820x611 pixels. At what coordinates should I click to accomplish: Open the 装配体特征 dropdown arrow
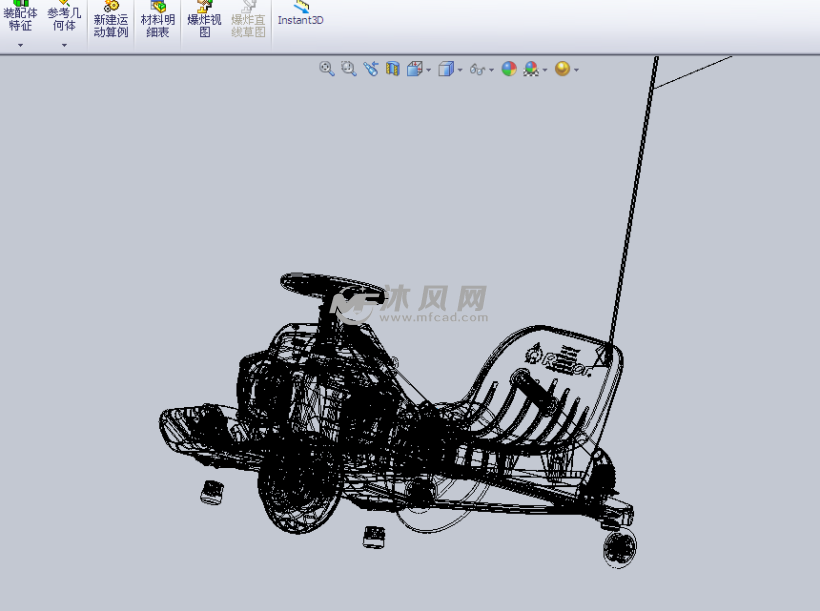pos(20,45)
